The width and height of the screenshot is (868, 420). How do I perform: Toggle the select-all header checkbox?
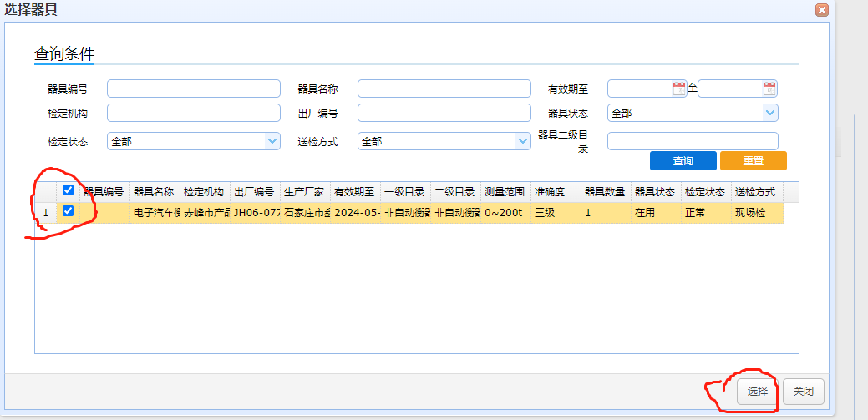point(69,191)
